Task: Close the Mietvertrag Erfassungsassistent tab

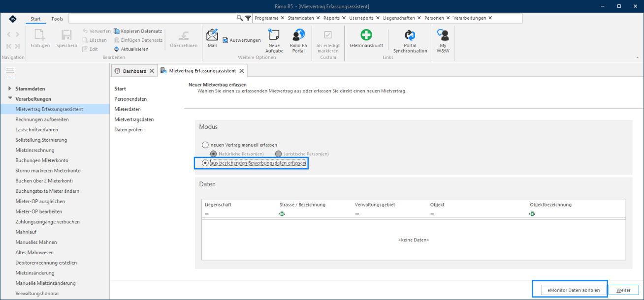Action: (241, 71)
